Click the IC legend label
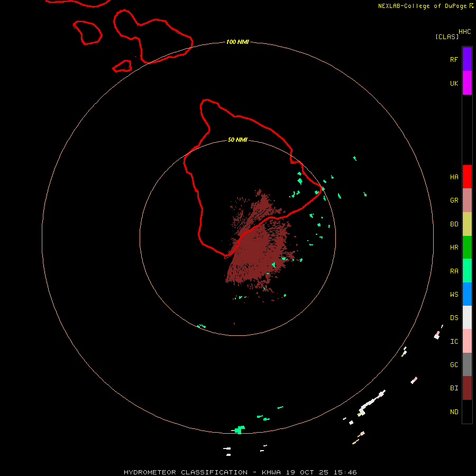Screen dimensions: 476x476 point(454,341)
